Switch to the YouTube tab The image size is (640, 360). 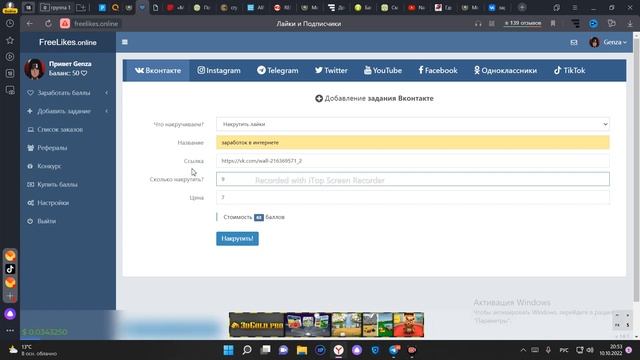(x=383, y=70)
